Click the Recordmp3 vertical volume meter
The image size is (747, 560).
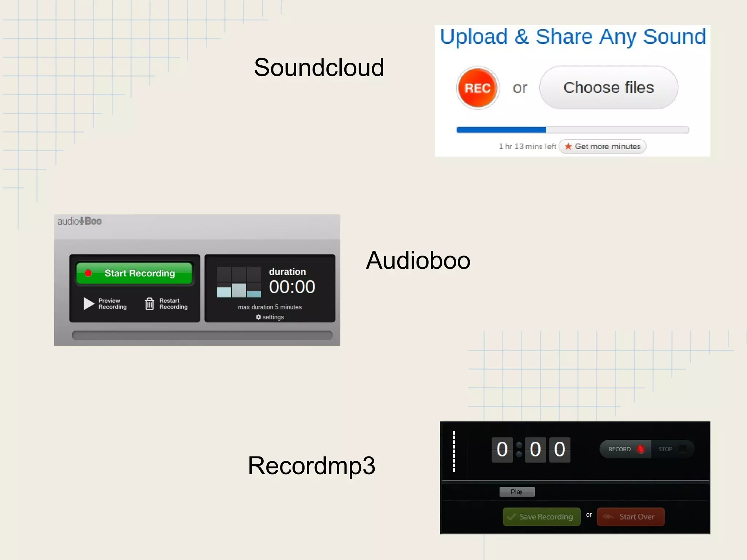click(454, 451)
